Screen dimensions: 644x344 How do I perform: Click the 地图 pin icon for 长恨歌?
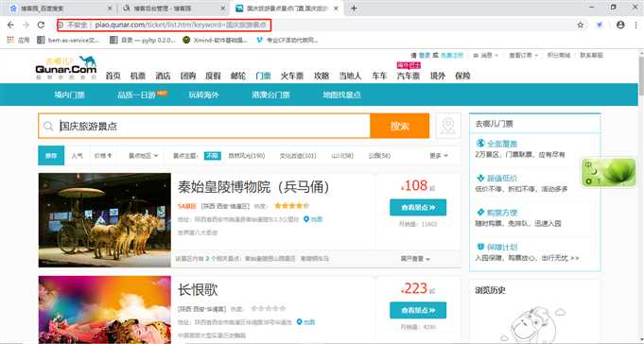click(x=300, y=322)
